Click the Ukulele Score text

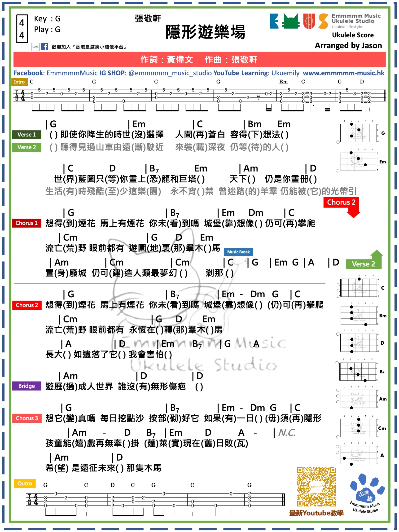point(353,35)
